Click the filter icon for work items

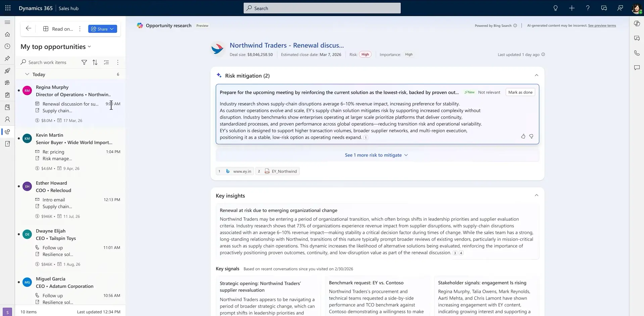84,62
